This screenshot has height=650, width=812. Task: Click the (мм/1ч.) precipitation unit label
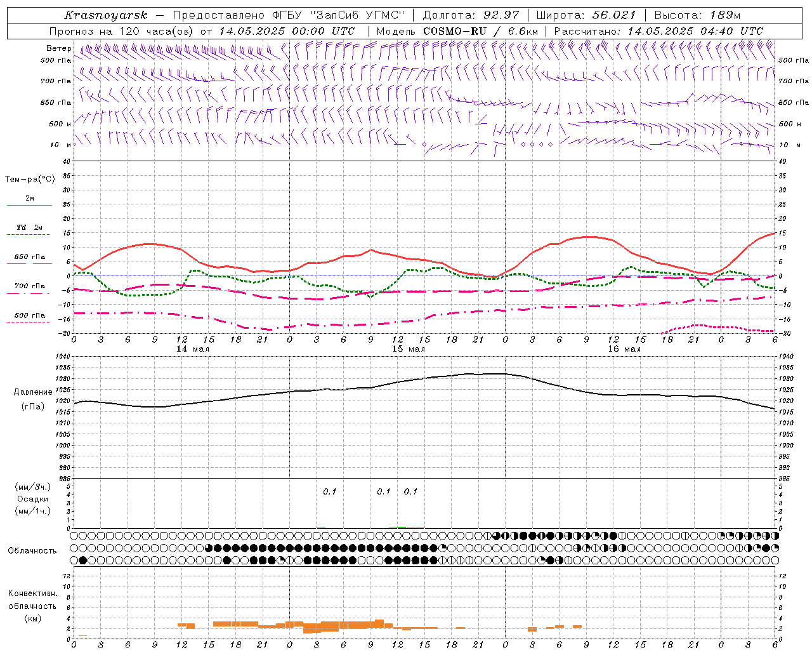coord(33,511)
